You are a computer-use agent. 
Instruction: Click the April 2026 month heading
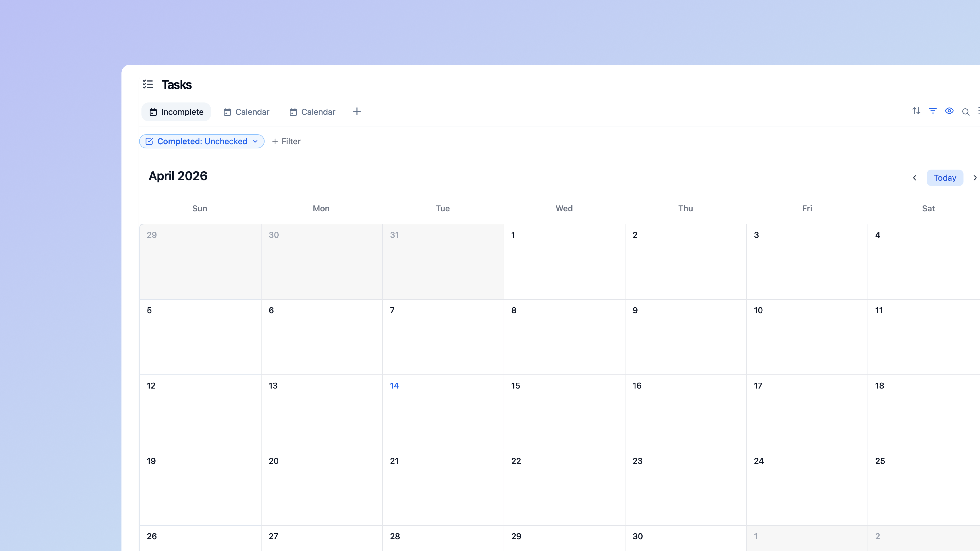(178, 176)
